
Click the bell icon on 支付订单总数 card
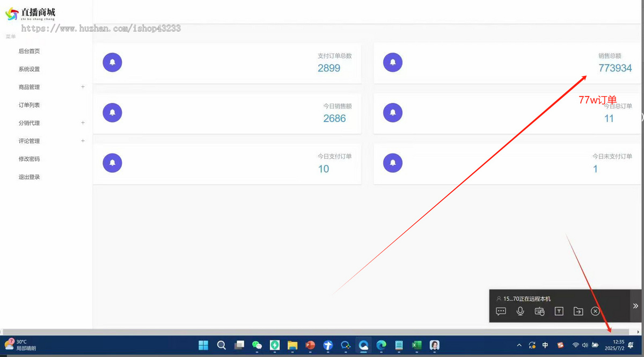click(112, 62)
